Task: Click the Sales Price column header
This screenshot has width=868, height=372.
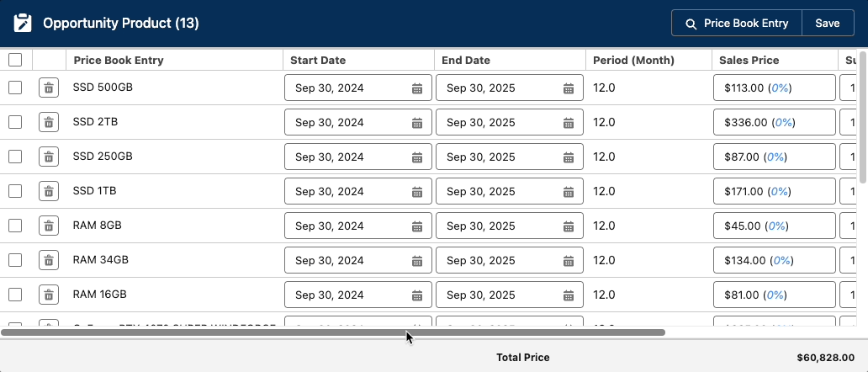Action: click(x=748, y=60)
